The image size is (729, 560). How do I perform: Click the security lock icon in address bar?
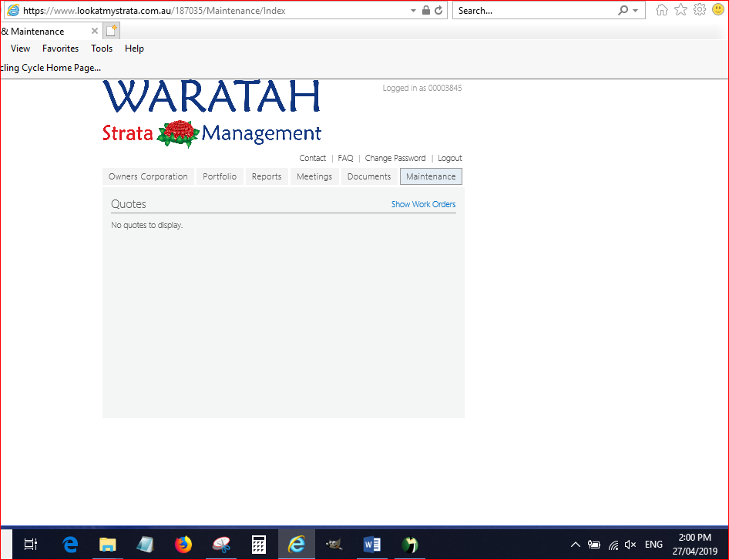point(426,10)
